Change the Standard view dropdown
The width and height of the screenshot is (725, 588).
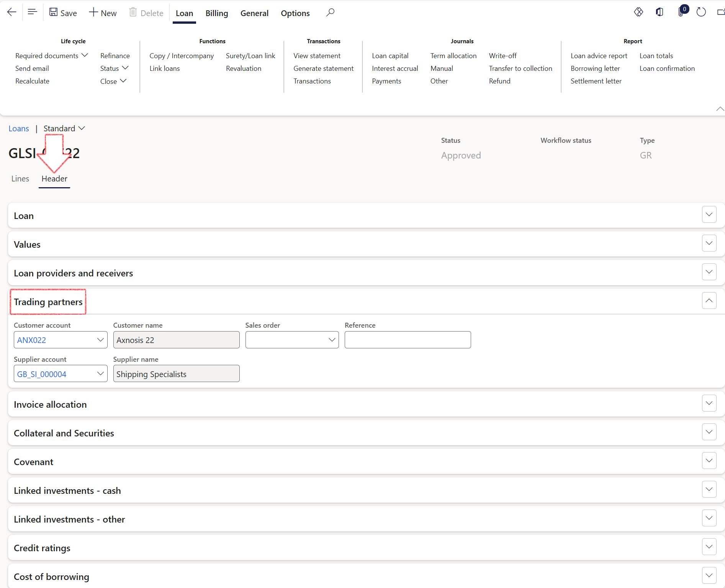[64, 129]
